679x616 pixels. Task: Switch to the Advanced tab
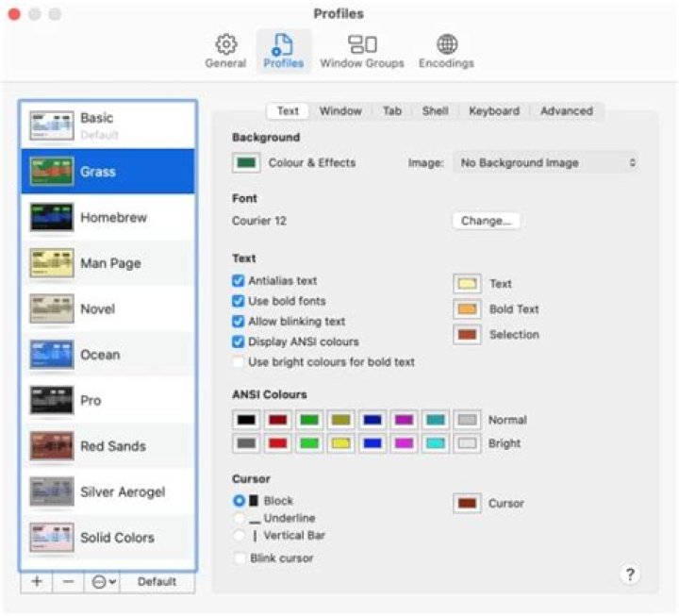[x=567, y=111]
